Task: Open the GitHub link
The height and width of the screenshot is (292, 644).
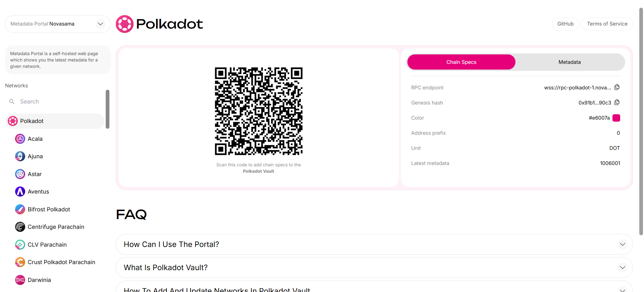Action: point(565,24)
